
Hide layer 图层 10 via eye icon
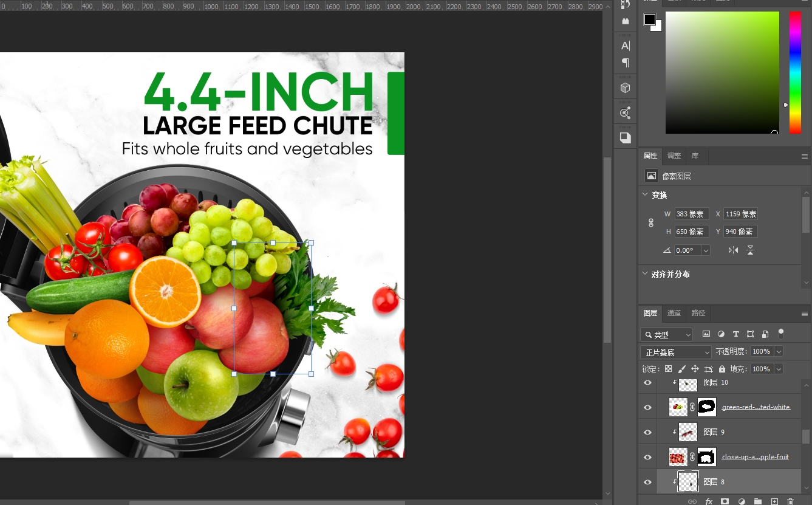click(x=647, y=383)
